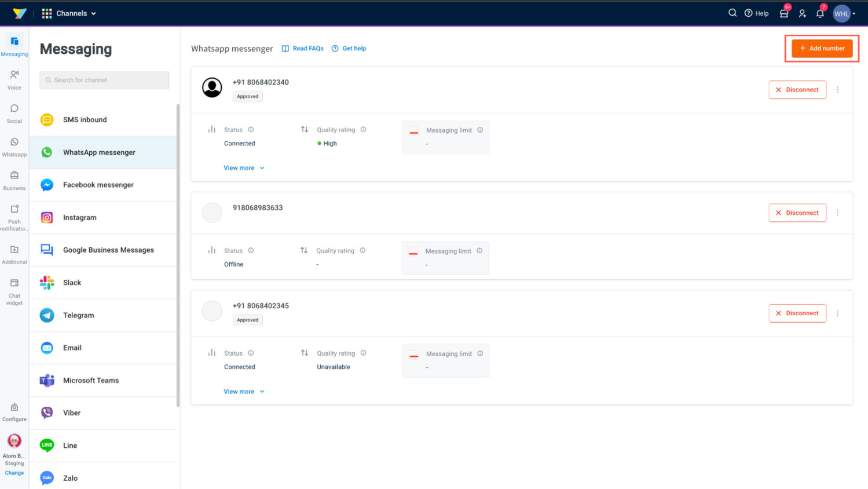The height and width of the screenshot is (489, 868).
Task: Click Status info icon for 918068983633
Action: (x=251, y=250)
